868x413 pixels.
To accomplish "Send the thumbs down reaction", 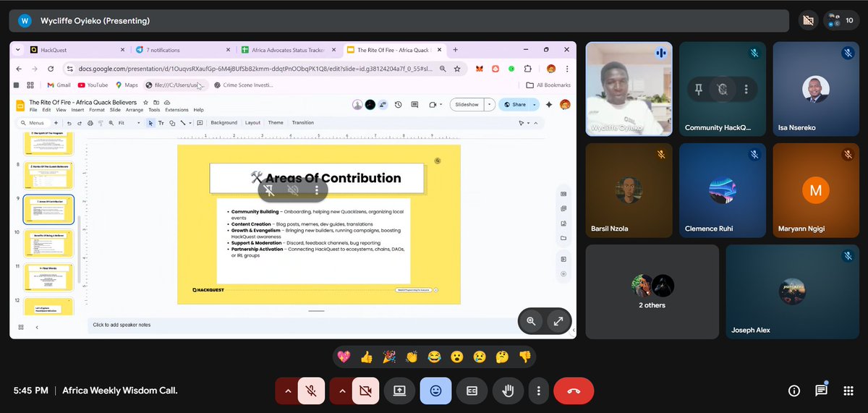I will coord(525,357).
